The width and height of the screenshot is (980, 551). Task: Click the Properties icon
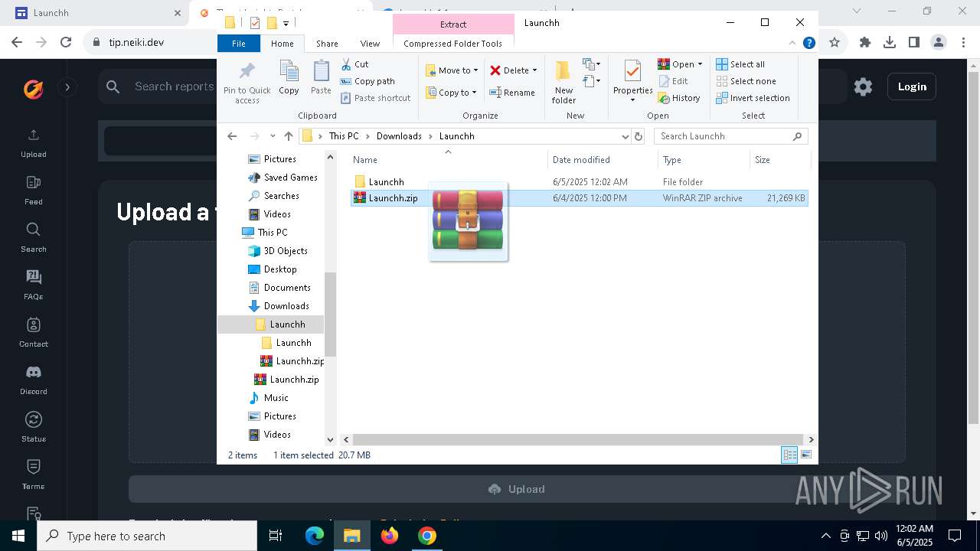coord(632,71)
